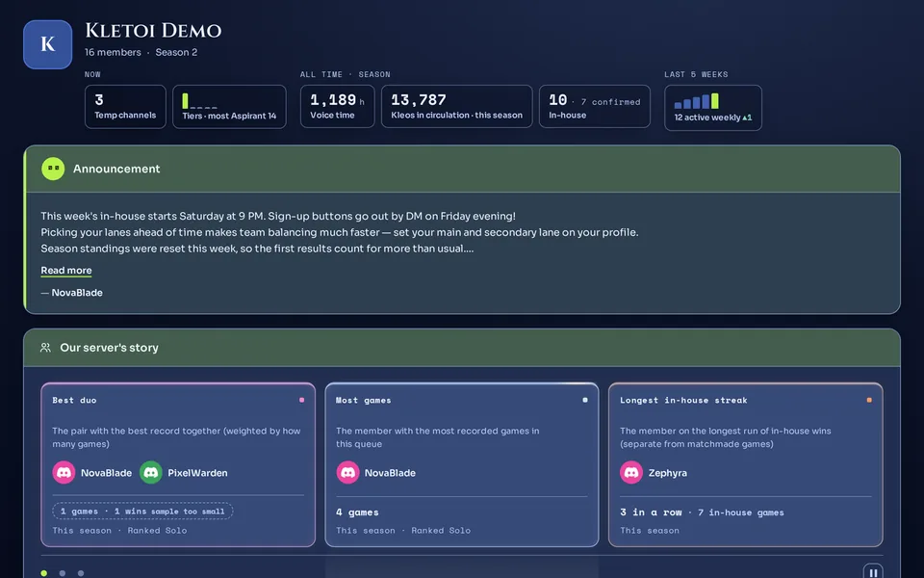This screenshot has width=924, height=578.
Task: Click the Zephyra member name
Action: click(x=668, y=473)
